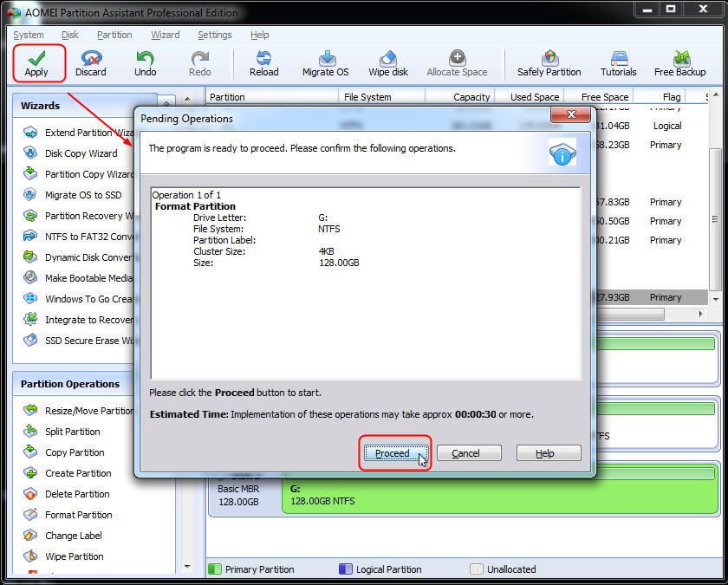The width and height of the screenshot is (728, 585).
Task: Open the System menu
Action: point(29,35)
